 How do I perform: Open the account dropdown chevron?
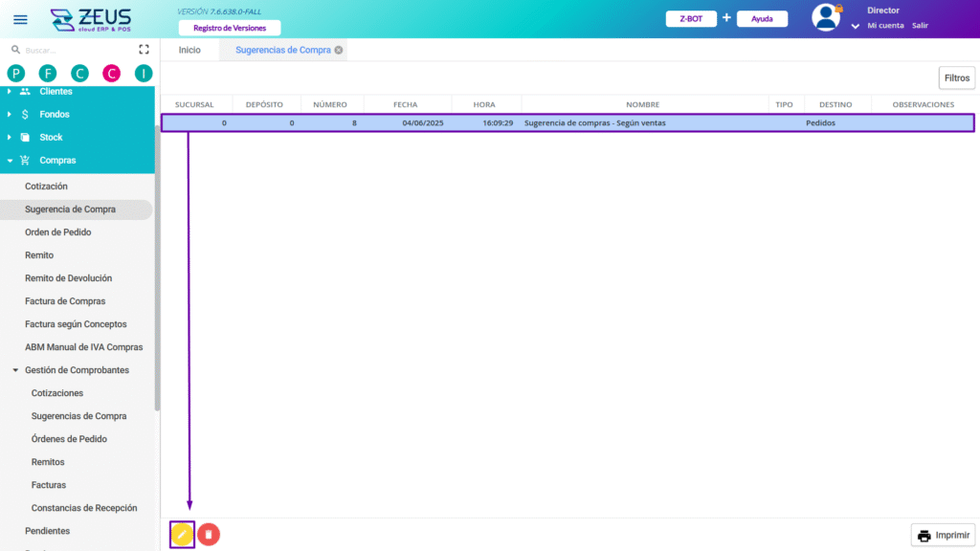[x=855, y=26]
